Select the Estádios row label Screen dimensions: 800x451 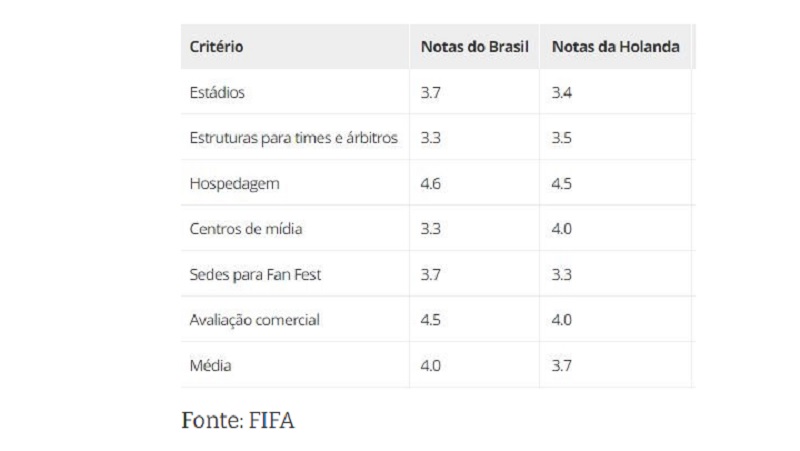(217, 93)
